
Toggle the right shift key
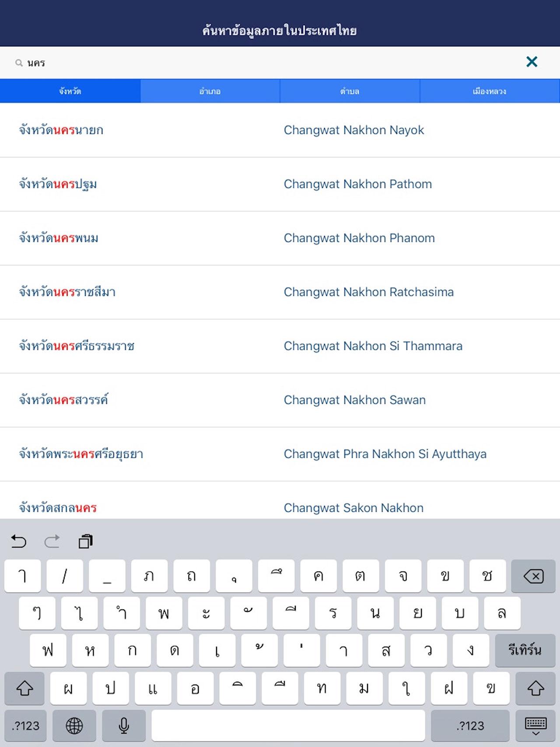point(535,688)
